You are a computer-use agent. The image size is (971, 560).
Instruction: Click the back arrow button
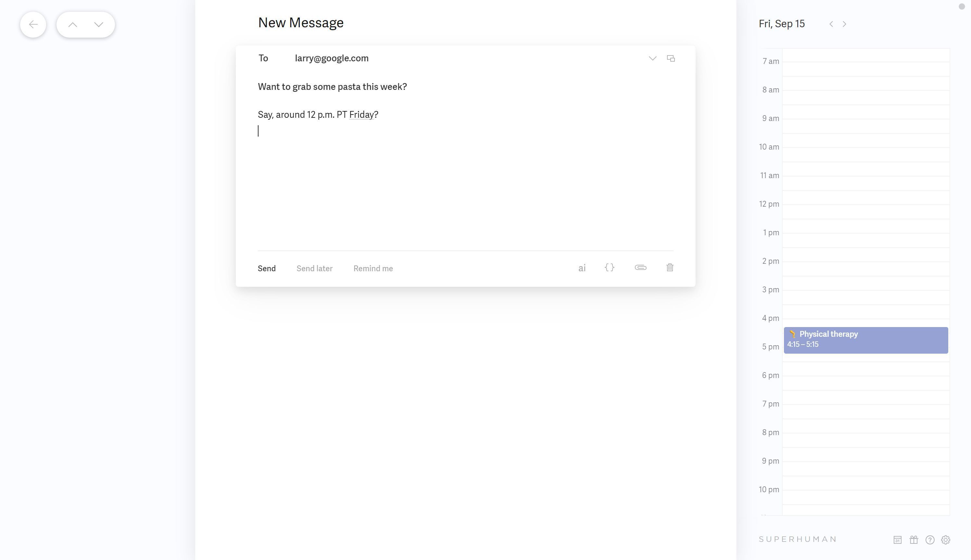tap(33, 25)
